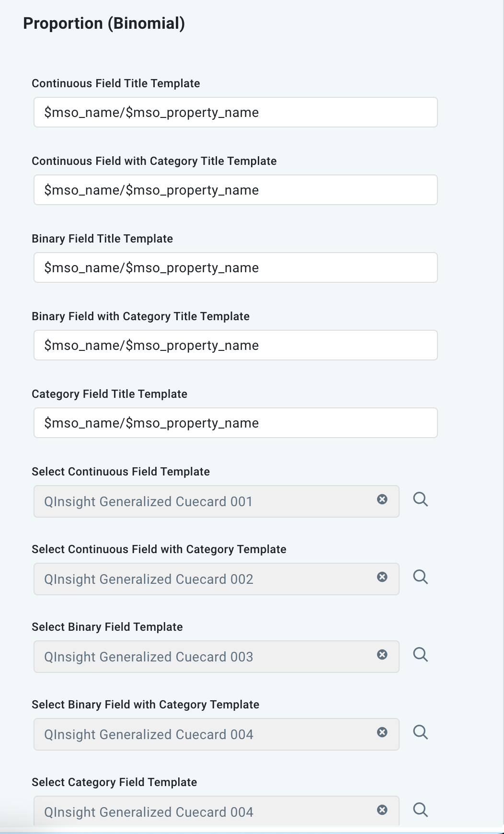Edit the Binary Field Title Template input
The height and width of the screenshot is (834, 504).
[235, 268]
